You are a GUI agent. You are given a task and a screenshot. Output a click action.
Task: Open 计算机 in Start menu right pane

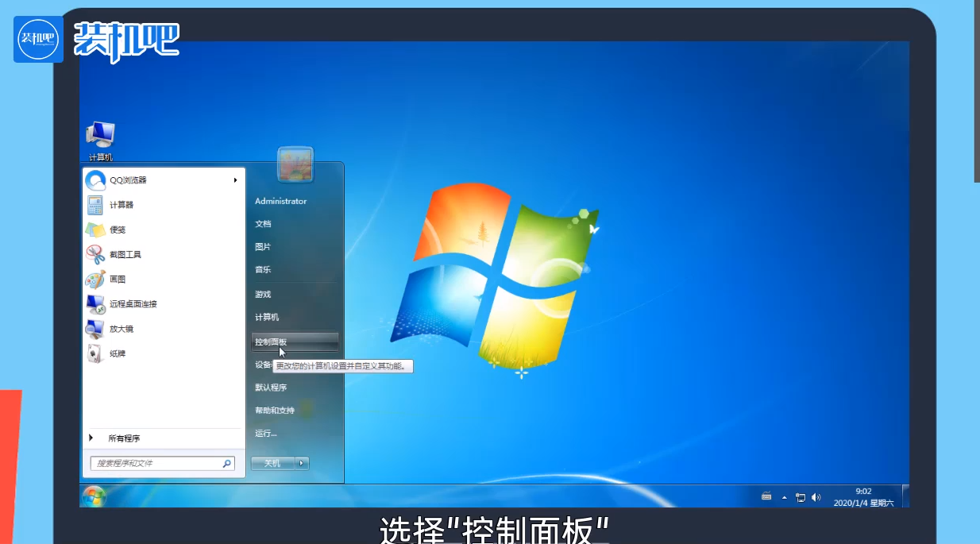[267, 318]
